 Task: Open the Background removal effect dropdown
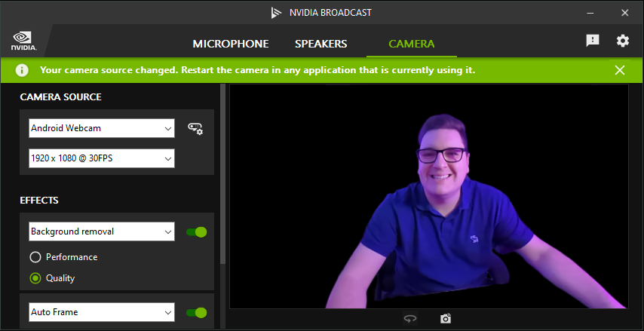click(102, 231)
